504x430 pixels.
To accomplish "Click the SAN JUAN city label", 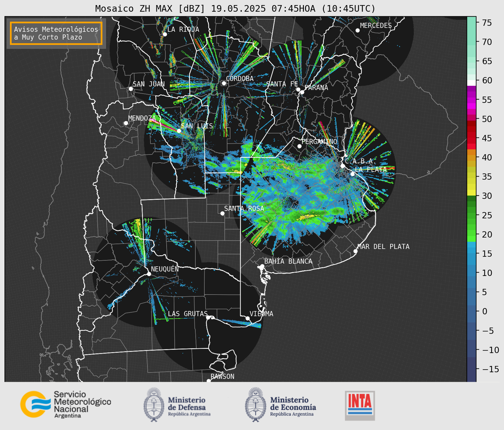I will [149, 84].
